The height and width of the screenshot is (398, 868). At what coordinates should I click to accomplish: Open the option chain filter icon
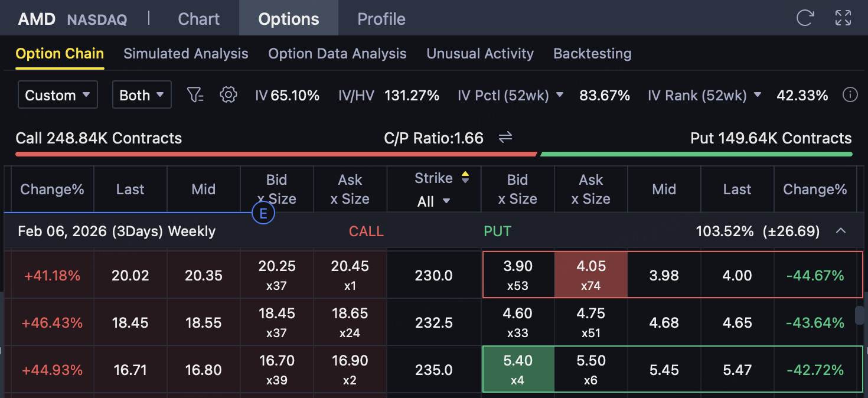coord(195,94)
